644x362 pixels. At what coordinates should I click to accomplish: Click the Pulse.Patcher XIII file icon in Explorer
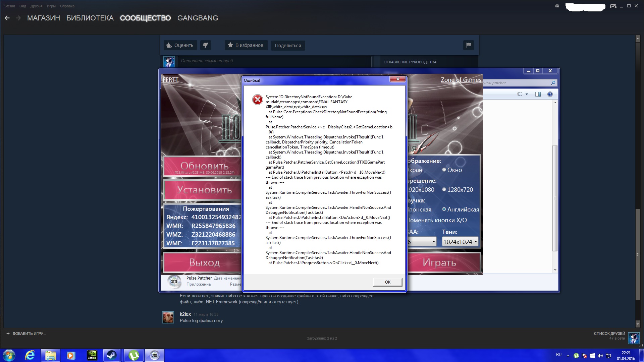point(174,282)
